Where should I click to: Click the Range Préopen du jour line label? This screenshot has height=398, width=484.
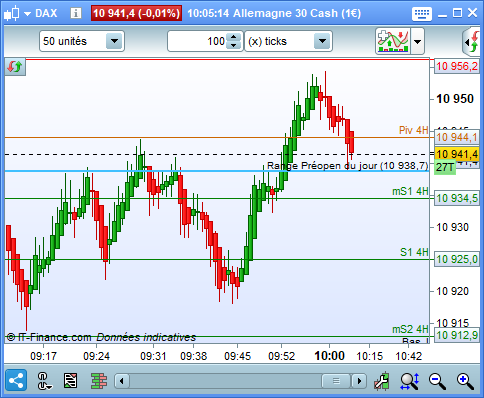[347, 166]
